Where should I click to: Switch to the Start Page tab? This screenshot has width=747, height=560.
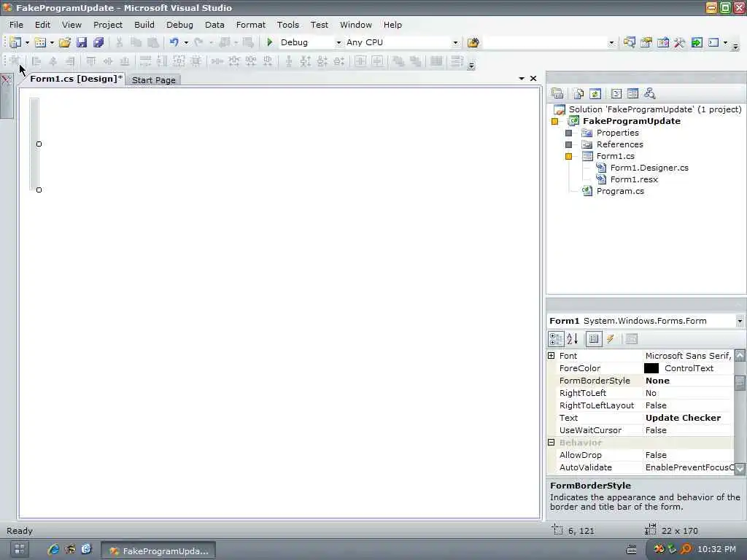point(153,80)
